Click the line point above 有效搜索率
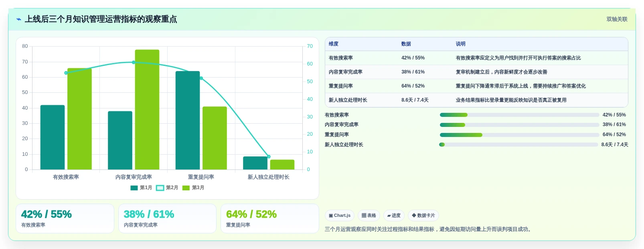The width and height of the screenshot is (644, 249). (66, 73)
